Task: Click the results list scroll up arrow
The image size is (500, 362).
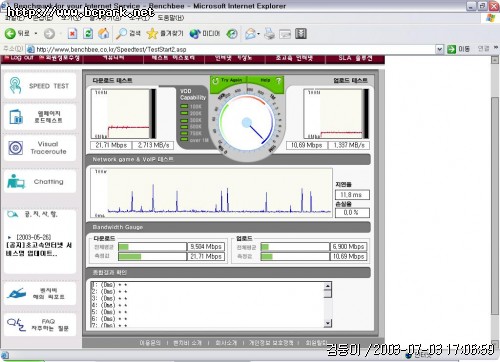Action: point(328,286)
